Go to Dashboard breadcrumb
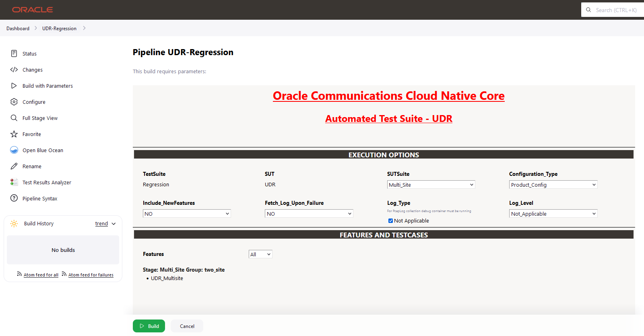Image resolution: width=644 pixels, height=336 pixels. point(18,29)
